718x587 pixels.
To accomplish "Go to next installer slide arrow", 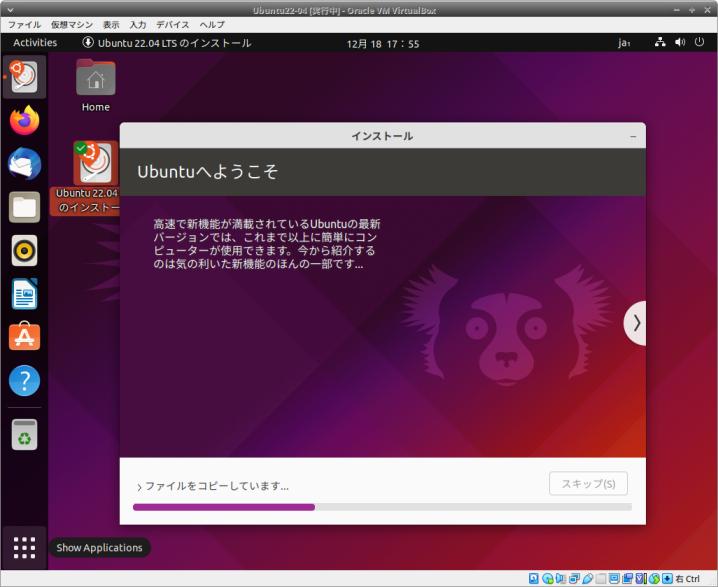I will pos(636,323).
